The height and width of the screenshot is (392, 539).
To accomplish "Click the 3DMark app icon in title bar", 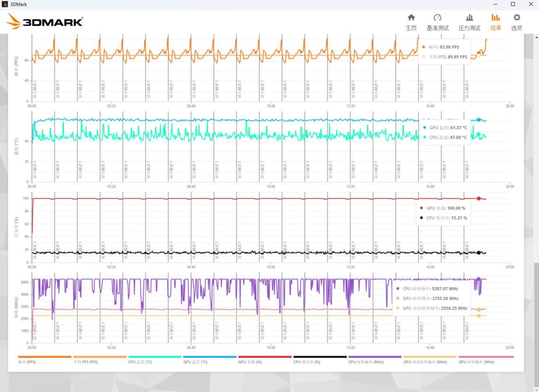I will (5, 4).
